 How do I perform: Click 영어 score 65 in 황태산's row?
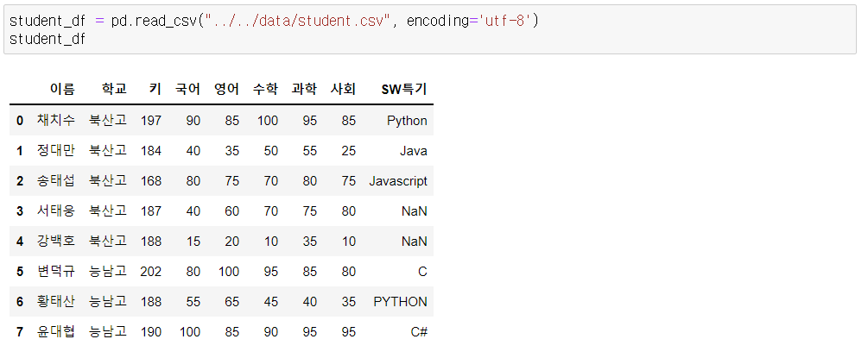coord(232,302)
